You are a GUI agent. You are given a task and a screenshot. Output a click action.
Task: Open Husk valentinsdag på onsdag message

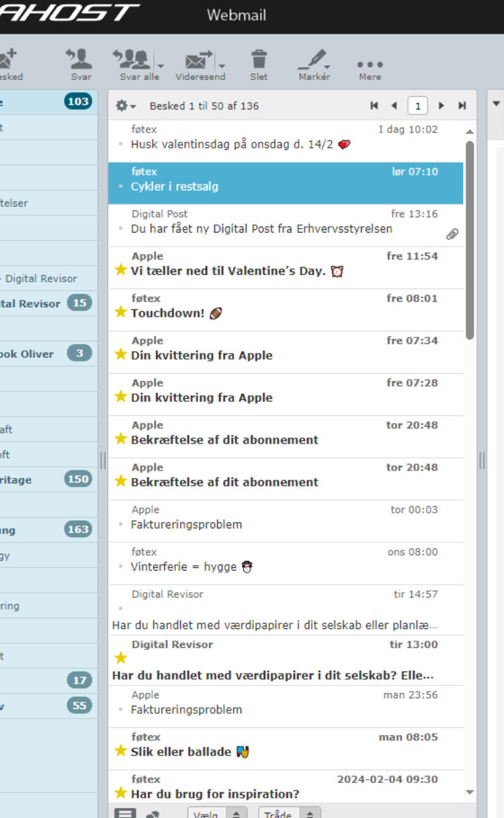(286, 141)
